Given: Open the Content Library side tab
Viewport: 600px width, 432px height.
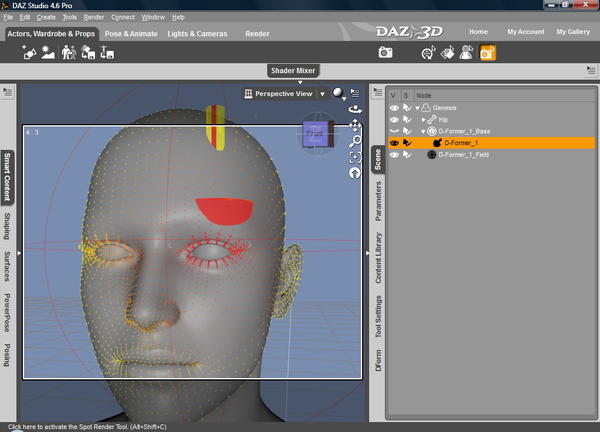Looking at the screenshot, I should pyautogui.click(x=378, y=258).
